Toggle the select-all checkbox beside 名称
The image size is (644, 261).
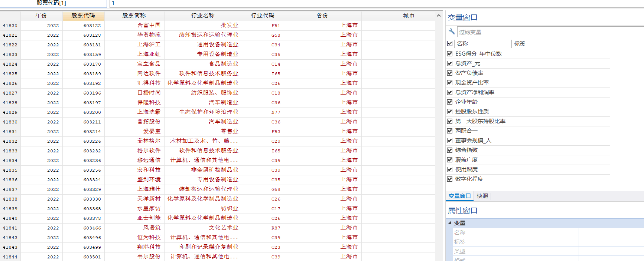tap(450, 43)
